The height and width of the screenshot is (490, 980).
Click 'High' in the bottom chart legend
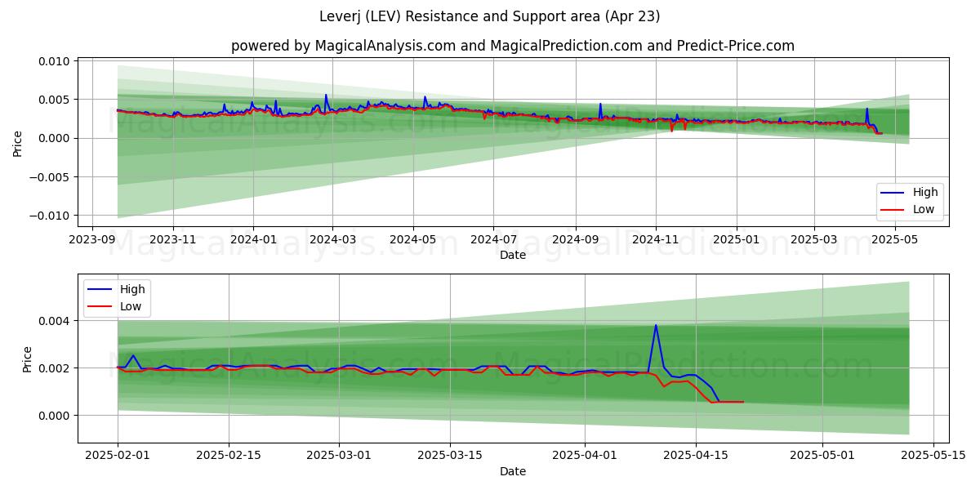pos(131,289)
